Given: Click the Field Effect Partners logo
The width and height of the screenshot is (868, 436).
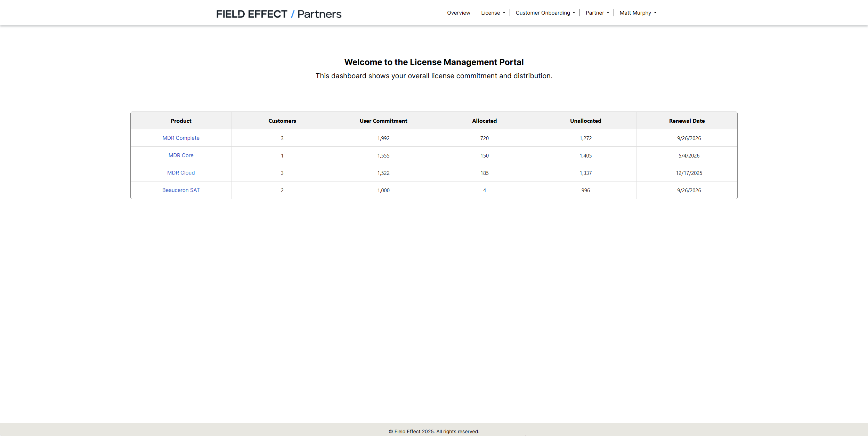Looking at the screenshot, I should pyautogui.click(x=278, y=14).
